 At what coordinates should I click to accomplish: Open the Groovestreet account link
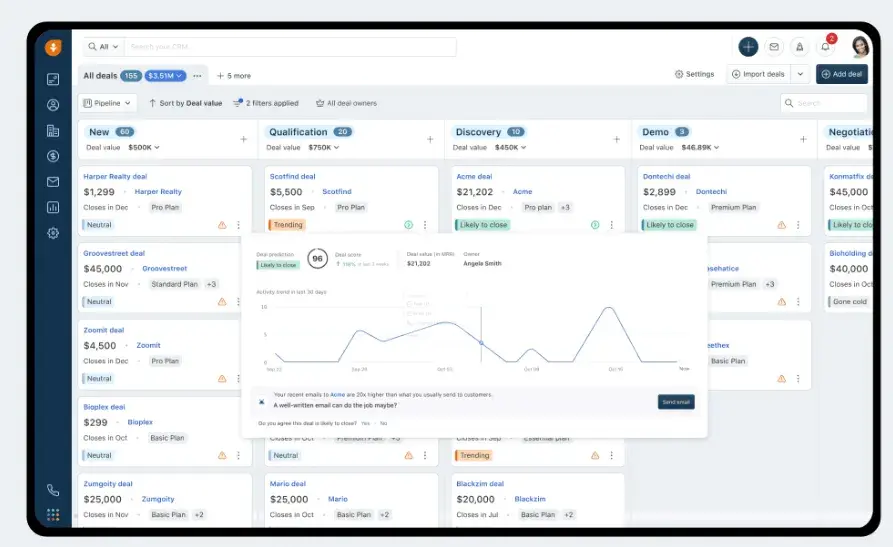(x=165, y=268)
